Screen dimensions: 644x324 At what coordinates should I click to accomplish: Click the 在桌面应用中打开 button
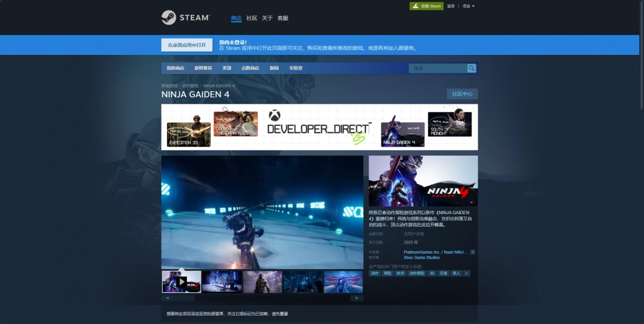click(x=187, y=45)
